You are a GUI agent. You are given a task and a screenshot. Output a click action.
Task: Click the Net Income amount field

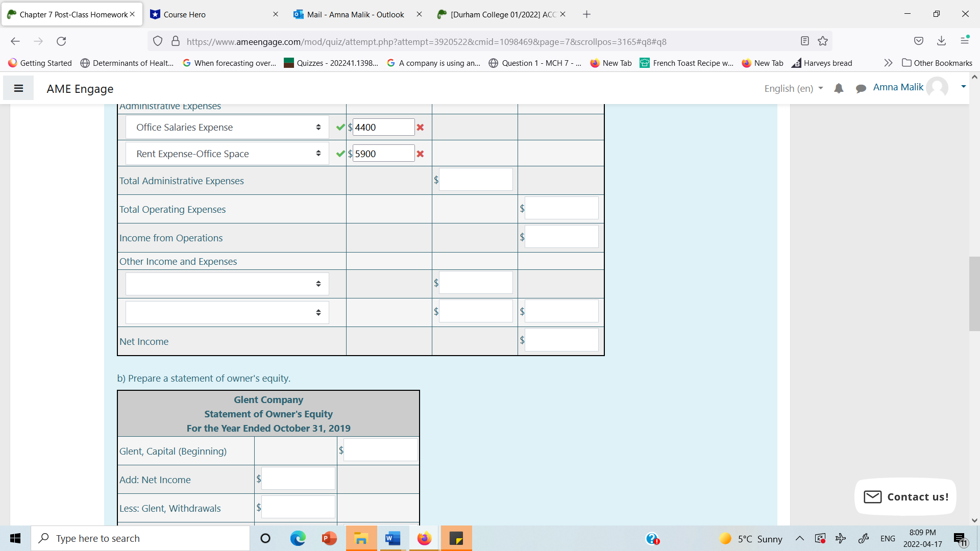pyautogui.click(x=561, y=340)
